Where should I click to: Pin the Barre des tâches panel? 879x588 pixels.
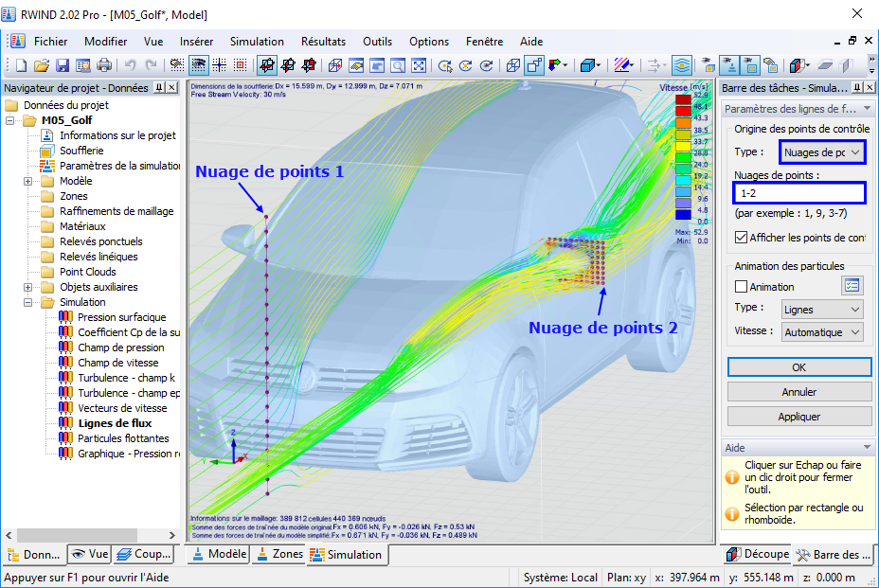click(x=858, y=87)
